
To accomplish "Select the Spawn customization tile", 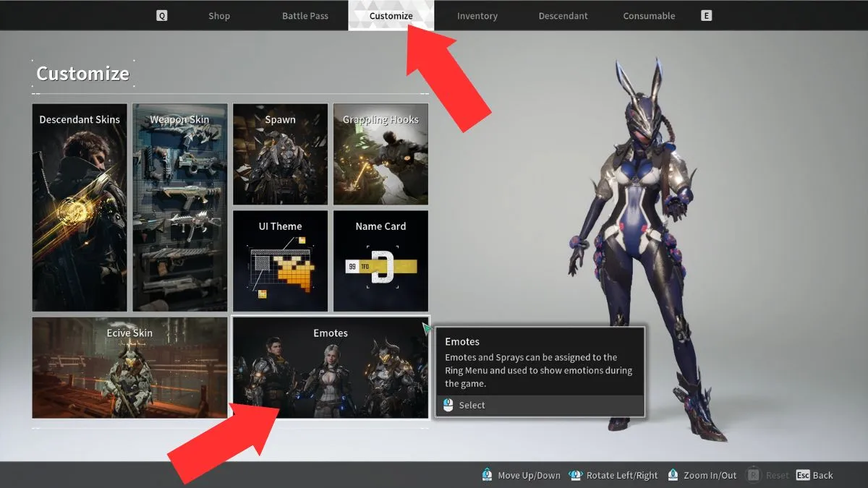I will click(280, 154).
